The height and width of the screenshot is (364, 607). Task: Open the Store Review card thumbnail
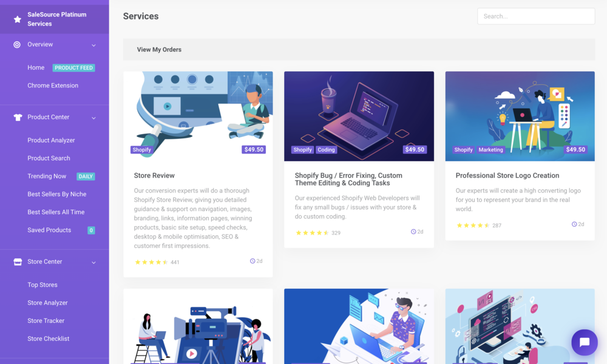(x=198, y=116)
